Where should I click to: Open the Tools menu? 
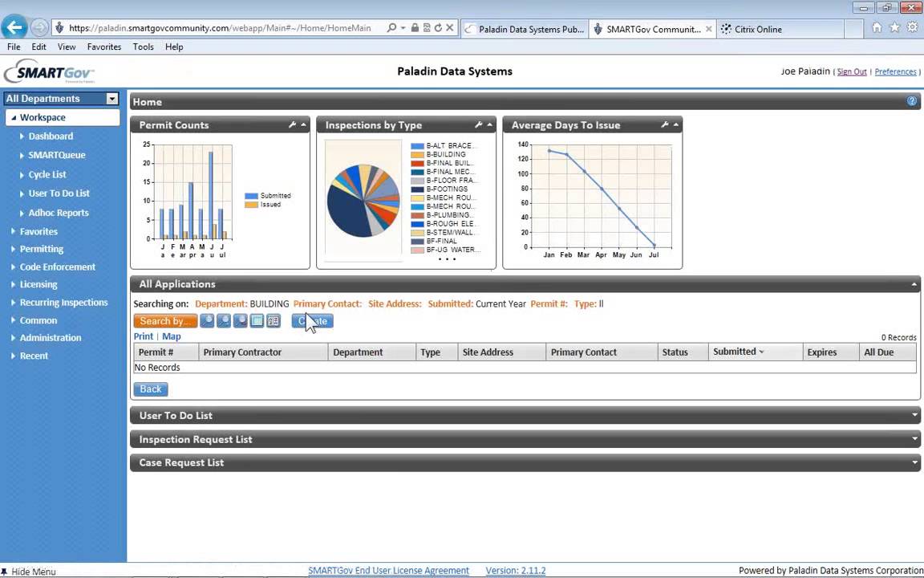(144, 47)
